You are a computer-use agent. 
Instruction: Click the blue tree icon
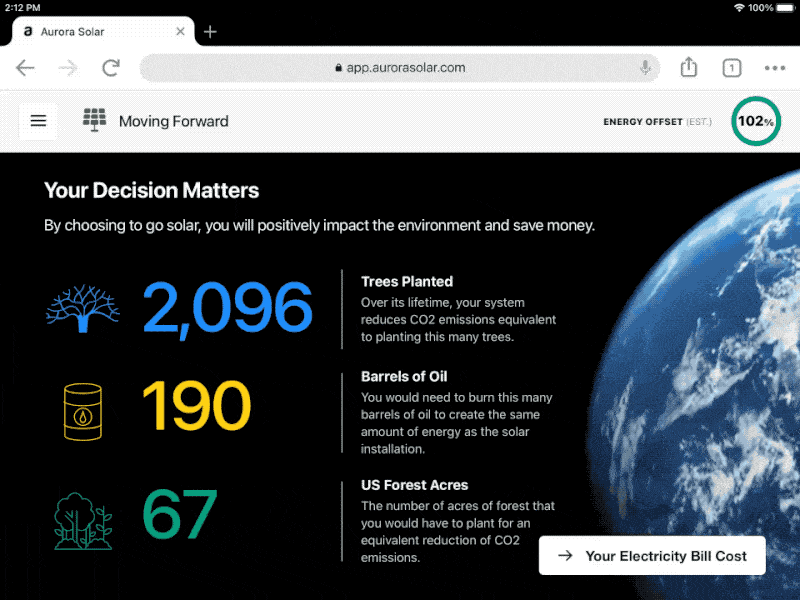[83, 309]
